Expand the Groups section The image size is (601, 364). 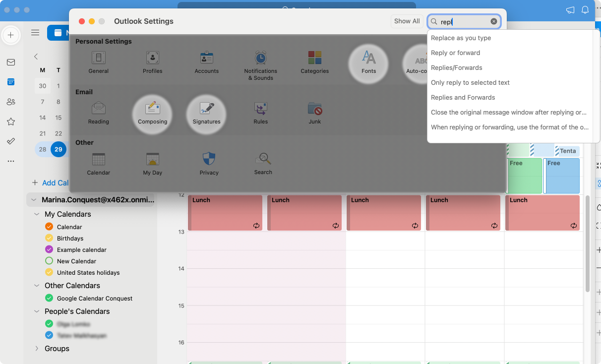tap(37, 349)
